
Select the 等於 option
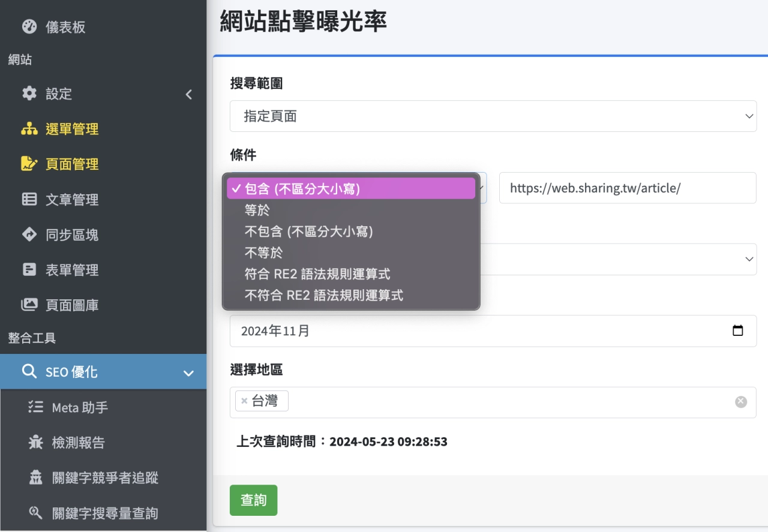(x=351, y=211)
